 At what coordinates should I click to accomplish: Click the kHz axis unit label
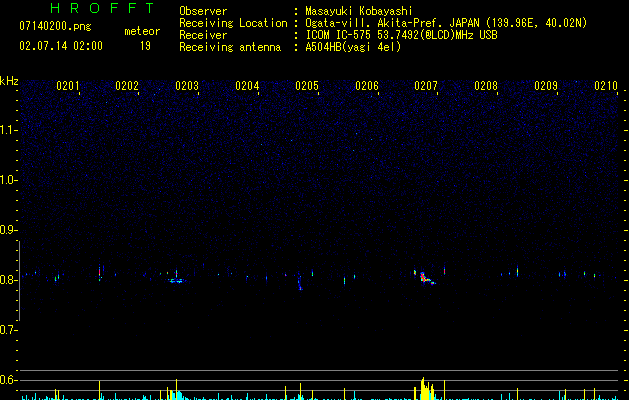[x=9, y=81]
